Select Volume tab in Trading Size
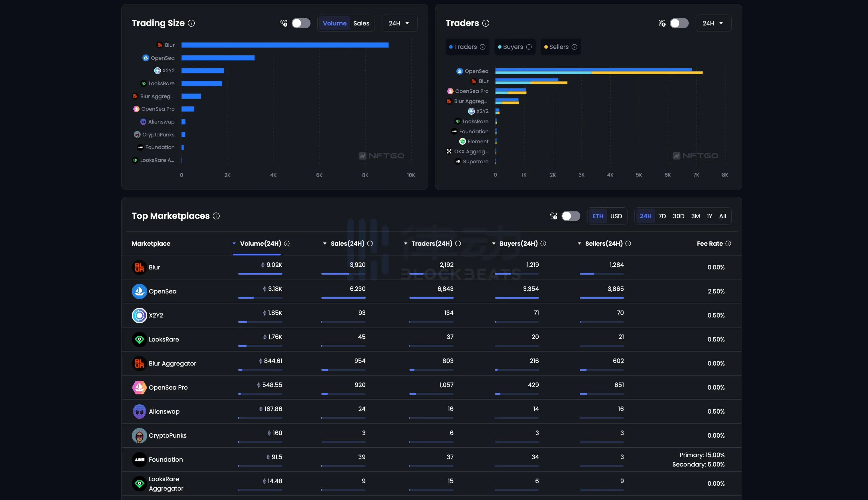The width and height of the screenshot is (868, 500). tap(335, 23)
